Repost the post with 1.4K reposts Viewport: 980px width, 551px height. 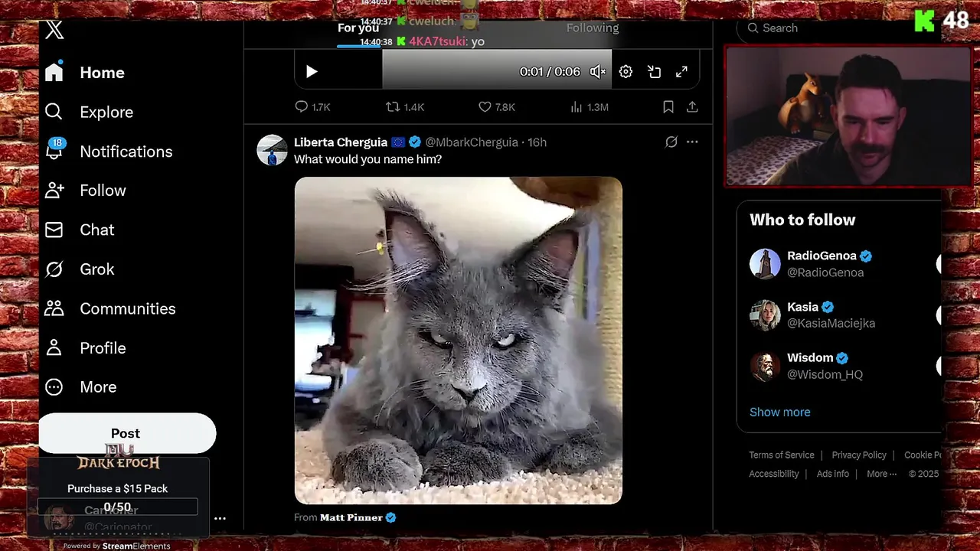click(405, 107)
